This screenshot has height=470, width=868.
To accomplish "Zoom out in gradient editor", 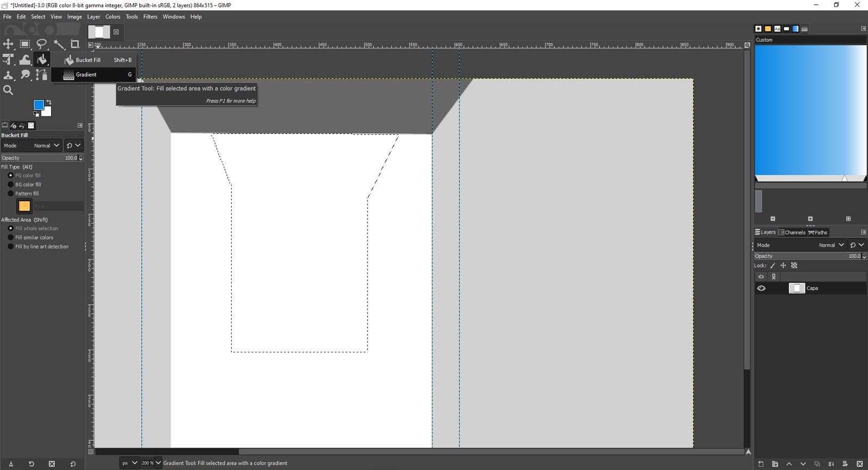I will [773, 219].
